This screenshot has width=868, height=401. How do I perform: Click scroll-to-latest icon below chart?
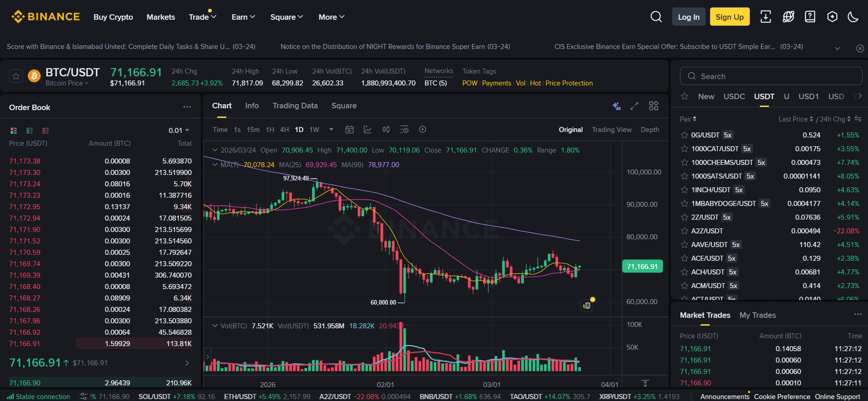click(645, 384)
